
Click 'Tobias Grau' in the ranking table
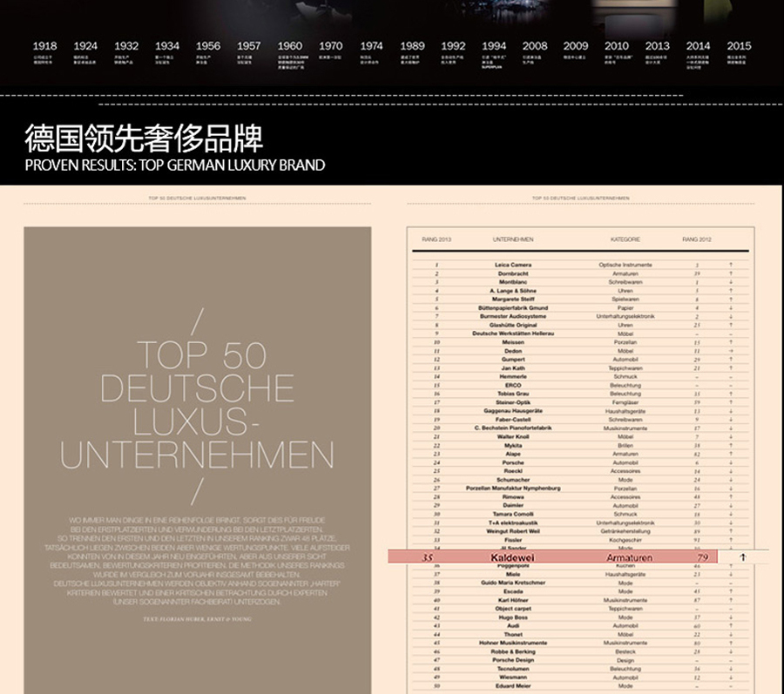(x=513, y=394)
